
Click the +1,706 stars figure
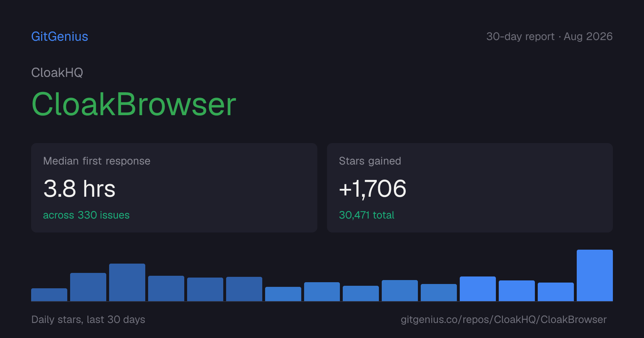click(372, 188)
